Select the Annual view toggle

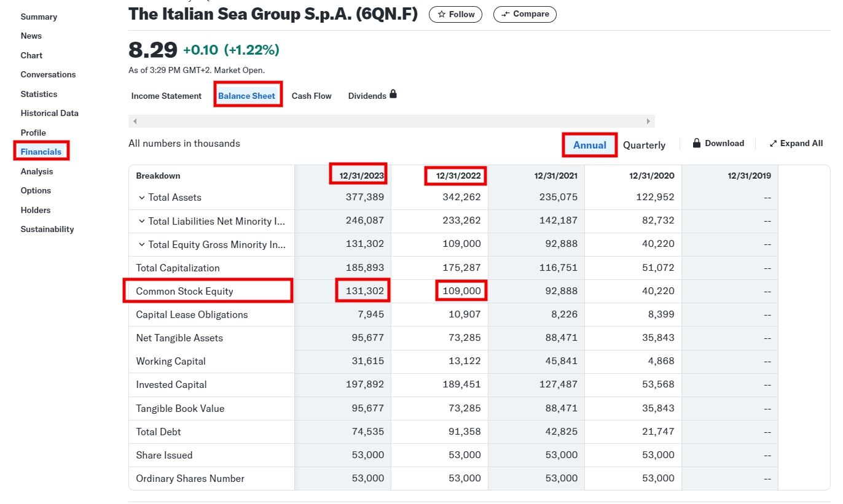(x=589, y=145)
